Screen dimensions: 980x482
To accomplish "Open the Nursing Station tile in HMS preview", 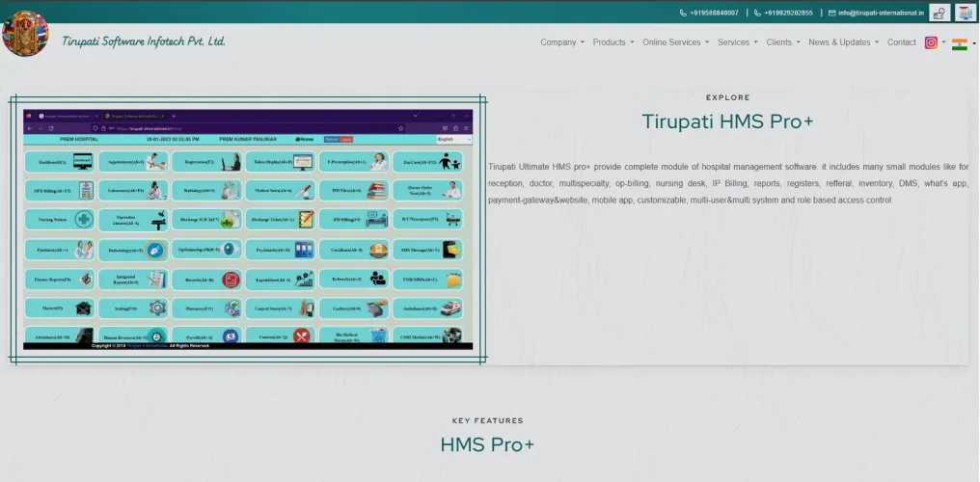I will [x=60, y=220].
